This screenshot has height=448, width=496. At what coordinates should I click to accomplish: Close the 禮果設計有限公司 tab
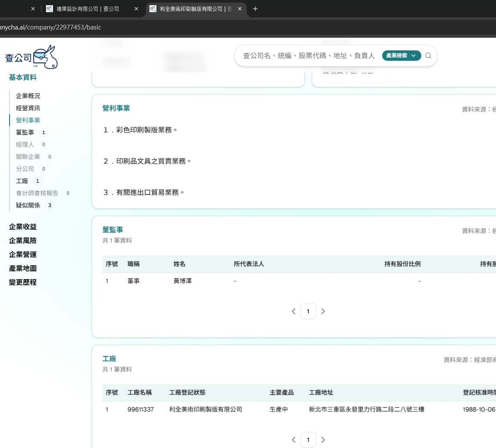click(136, 9)
